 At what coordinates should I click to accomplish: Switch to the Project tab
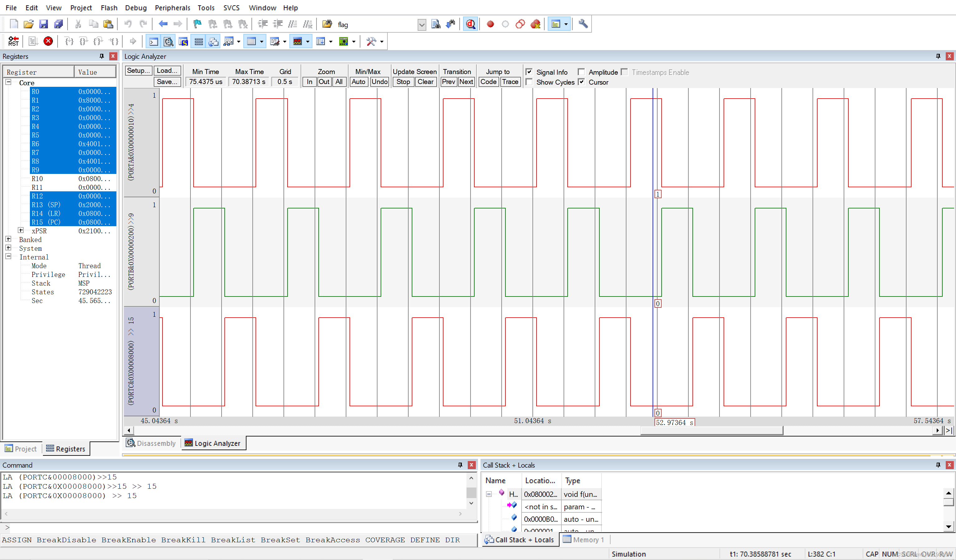click(21, 449)
